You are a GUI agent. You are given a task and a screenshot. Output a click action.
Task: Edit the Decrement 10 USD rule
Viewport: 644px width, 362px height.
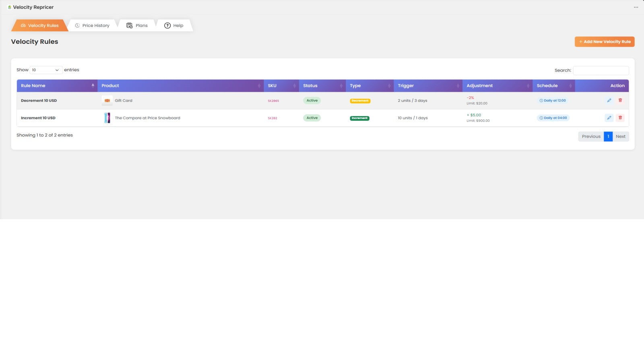click(609, 101)
